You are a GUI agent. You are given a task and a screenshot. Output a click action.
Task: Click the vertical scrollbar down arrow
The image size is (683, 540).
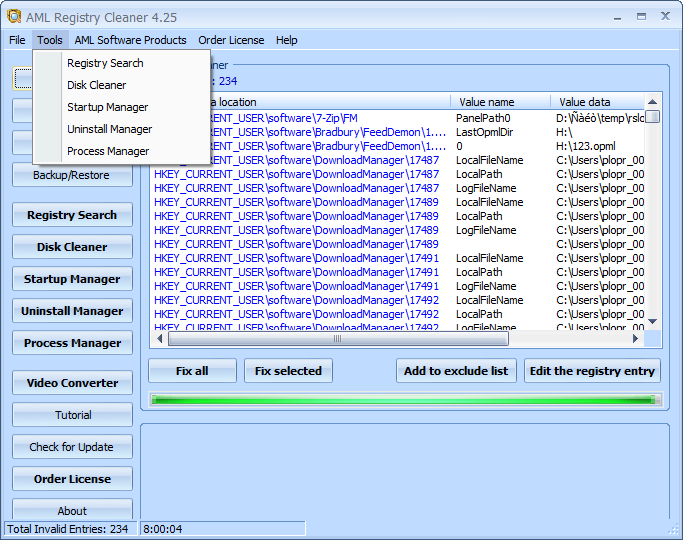click(652, 321)
